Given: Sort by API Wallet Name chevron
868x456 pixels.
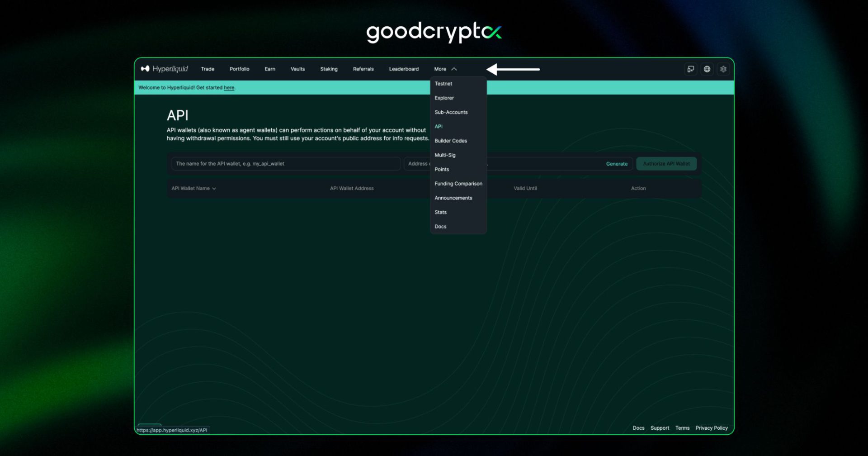Looking at the screenshot, I should (x=214, y=189).
